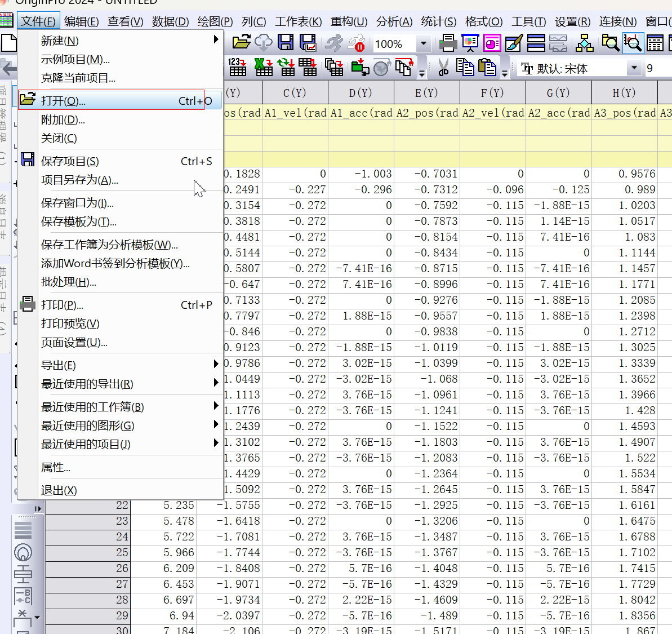Expand the 最近使用的图形(G) submenu
Viewport: 672px width, 634px height.
pos(121,425)
